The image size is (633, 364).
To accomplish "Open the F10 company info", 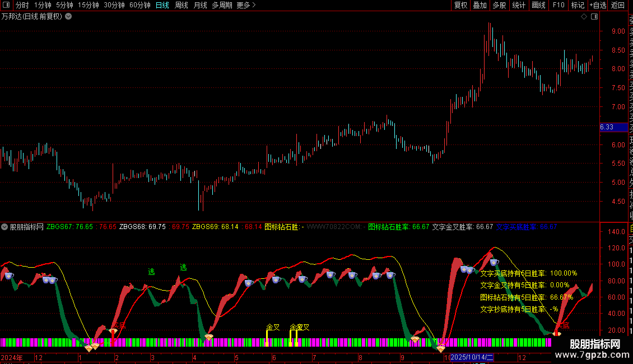I will 558,5.
